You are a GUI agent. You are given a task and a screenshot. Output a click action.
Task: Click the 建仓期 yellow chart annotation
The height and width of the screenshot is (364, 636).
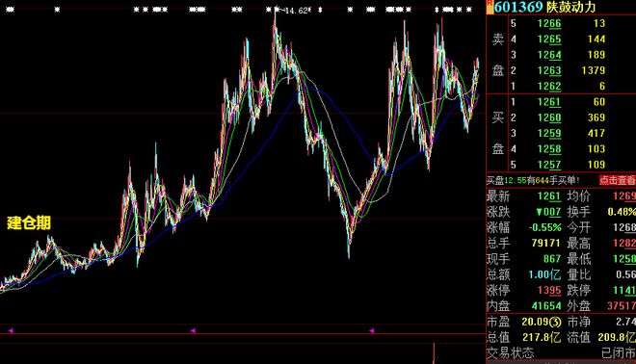(29, 223)
